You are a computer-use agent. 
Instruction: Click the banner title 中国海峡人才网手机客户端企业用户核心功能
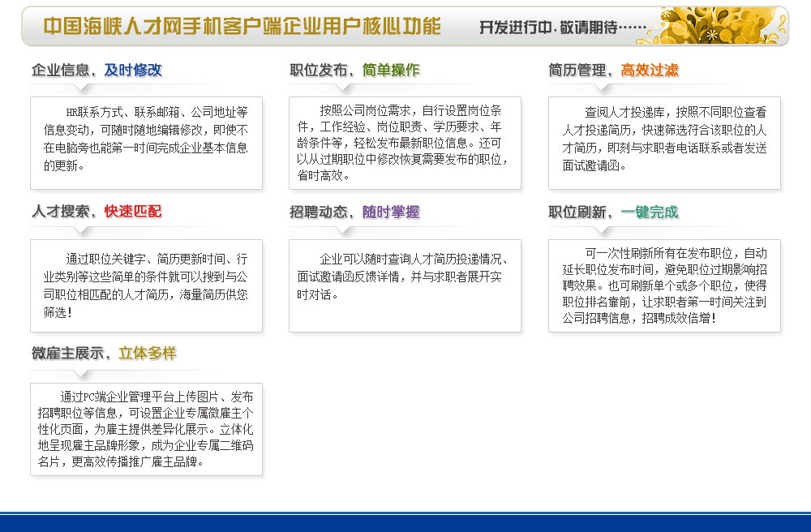(242, 26)
